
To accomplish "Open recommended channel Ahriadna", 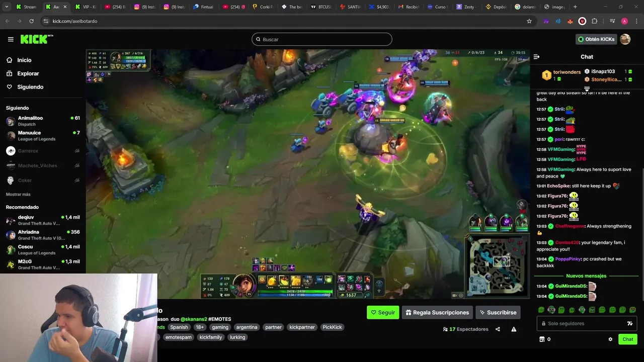I will click(x=43, y=235).
